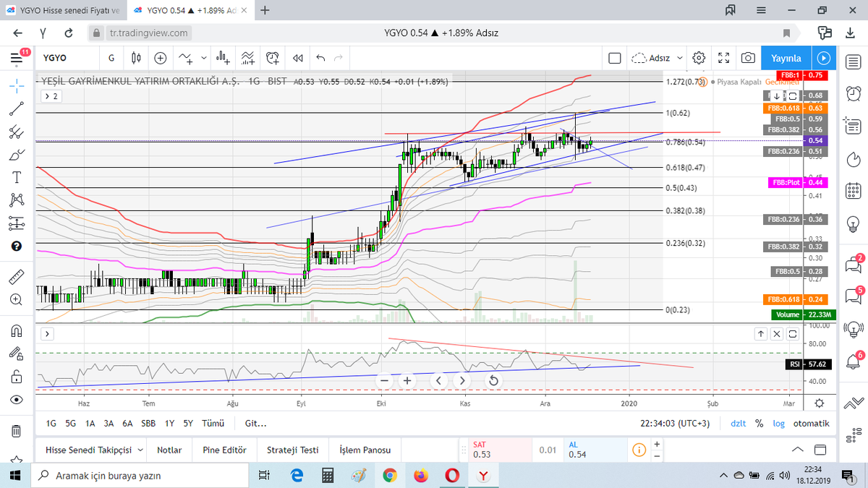Viewport: 868px width, 488px height.
Task: Select the text annotation tool
Action: click(x=17, y=178)
